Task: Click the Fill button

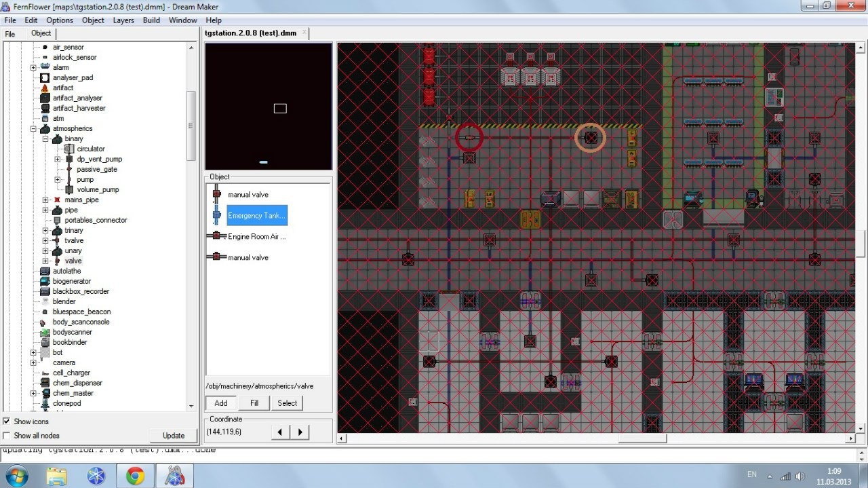Action: pos(254,402)
